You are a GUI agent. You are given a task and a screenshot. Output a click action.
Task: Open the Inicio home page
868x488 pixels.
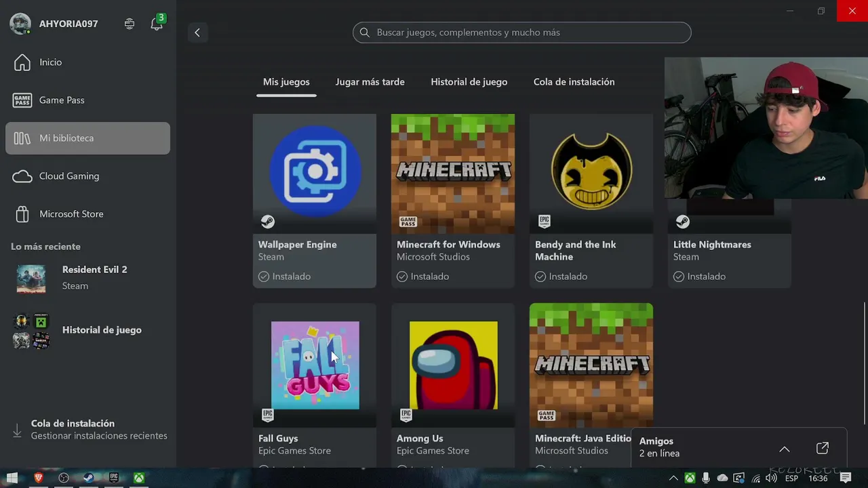tap(87, 62)
